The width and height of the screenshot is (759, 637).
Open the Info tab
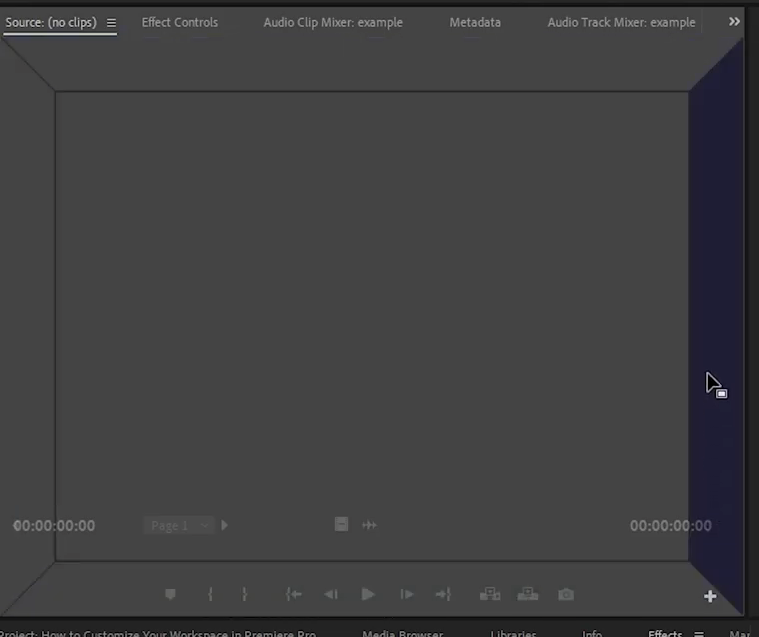592,633
